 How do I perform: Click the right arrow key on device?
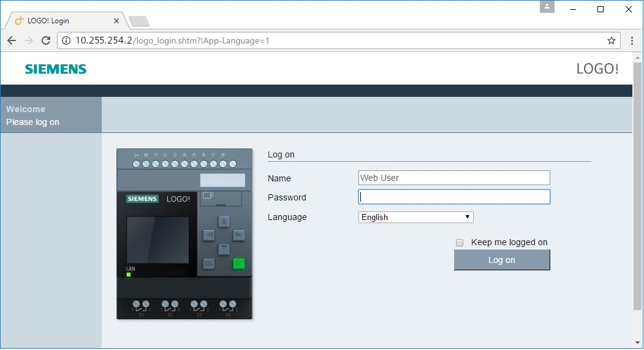point(238,235)
